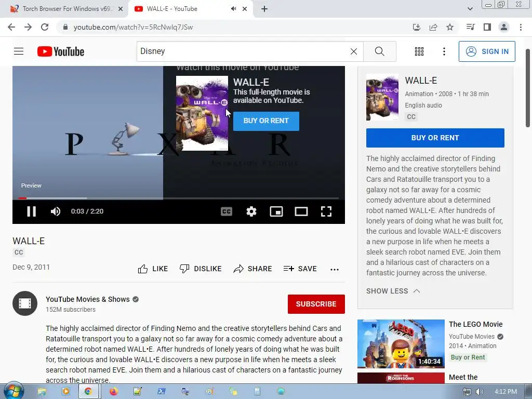532x399 pixels.
Task: Run search with the magnifier button
Action: [x=380, y=51]
